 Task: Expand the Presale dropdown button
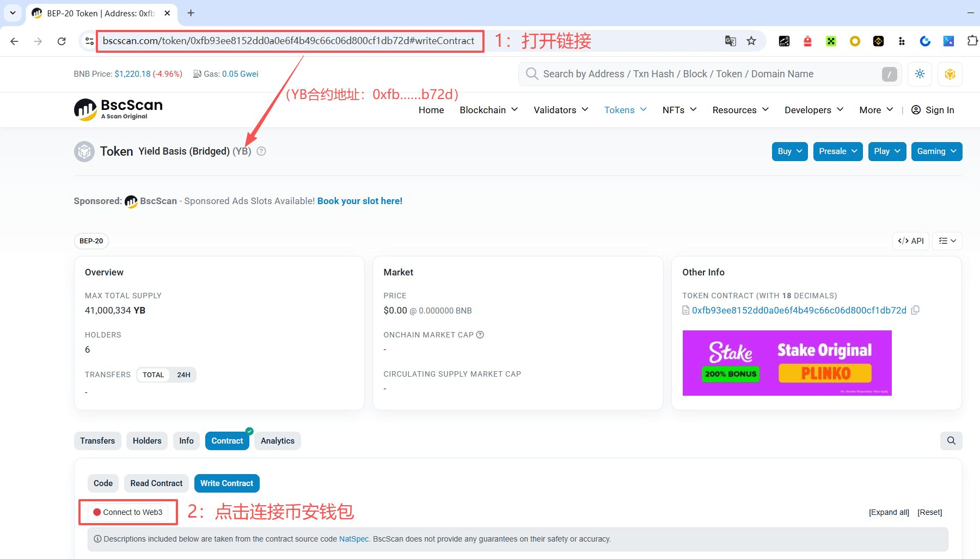(x=837, y=151)
